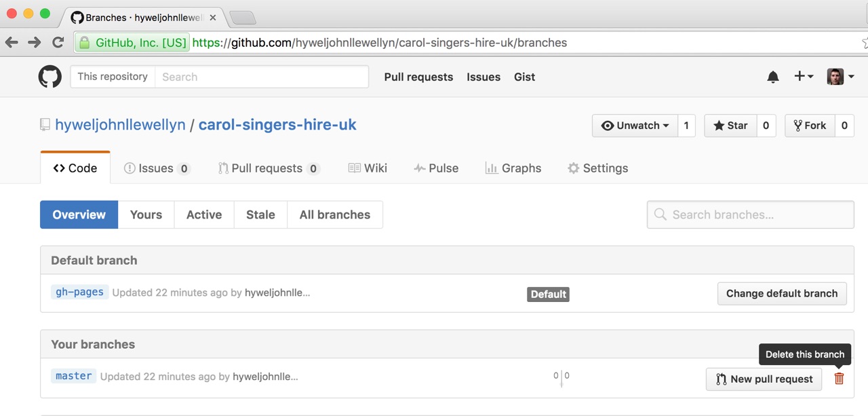Open the plus-sign create-new dropdown
This screenshot has height=416, width=868.
tap(804, 76)
